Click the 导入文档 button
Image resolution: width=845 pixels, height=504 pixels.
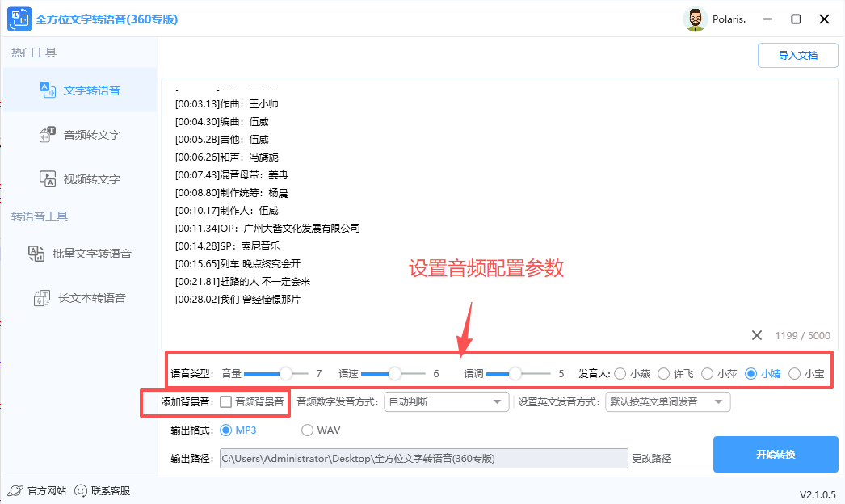click(x=797, y=55)
